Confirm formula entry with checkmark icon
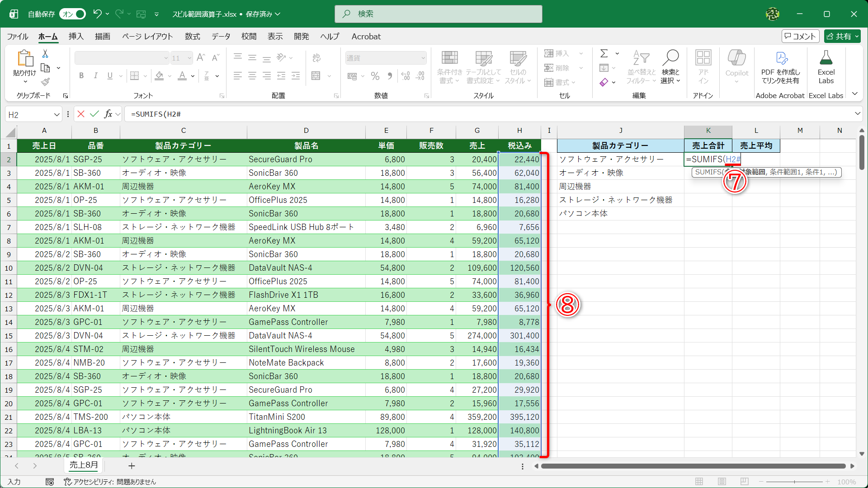868x488 pixels. 94,114
